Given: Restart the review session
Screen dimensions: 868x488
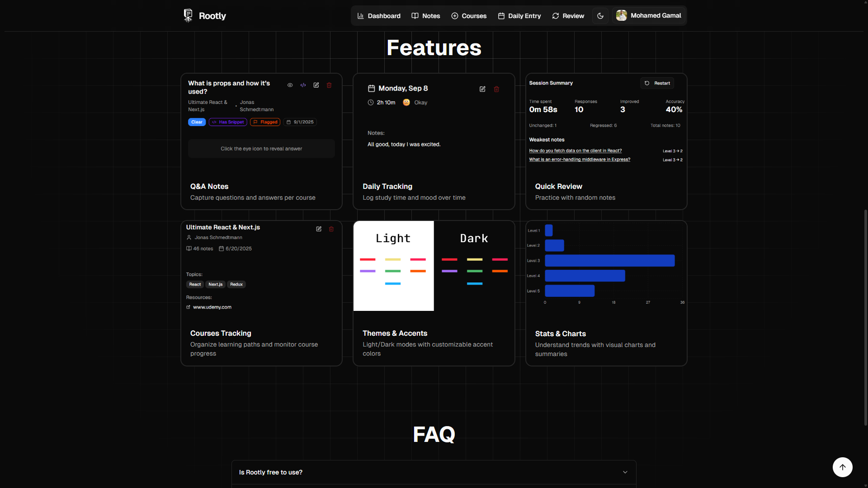Looking at the screenshot, I should point(657,83).
